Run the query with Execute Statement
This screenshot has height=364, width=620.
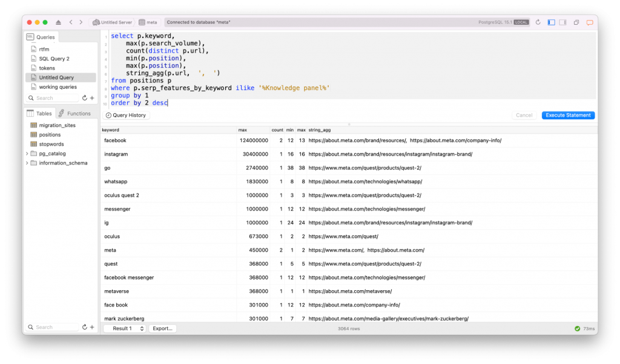point(568,115)
